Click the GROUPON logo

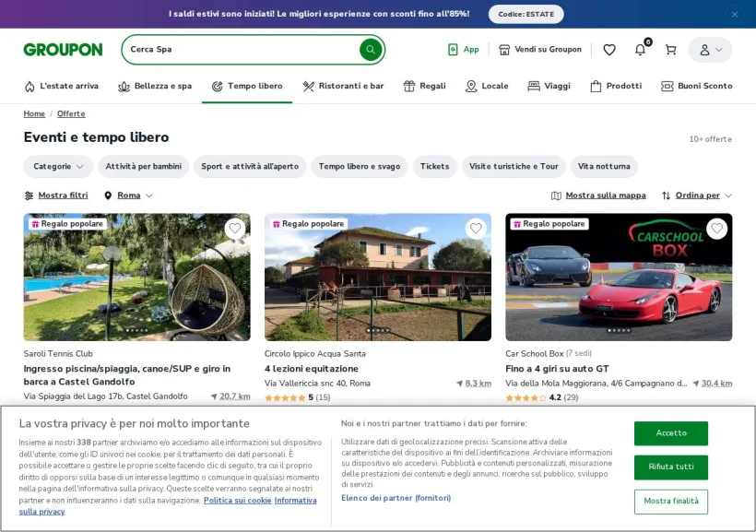click(64, 49)
